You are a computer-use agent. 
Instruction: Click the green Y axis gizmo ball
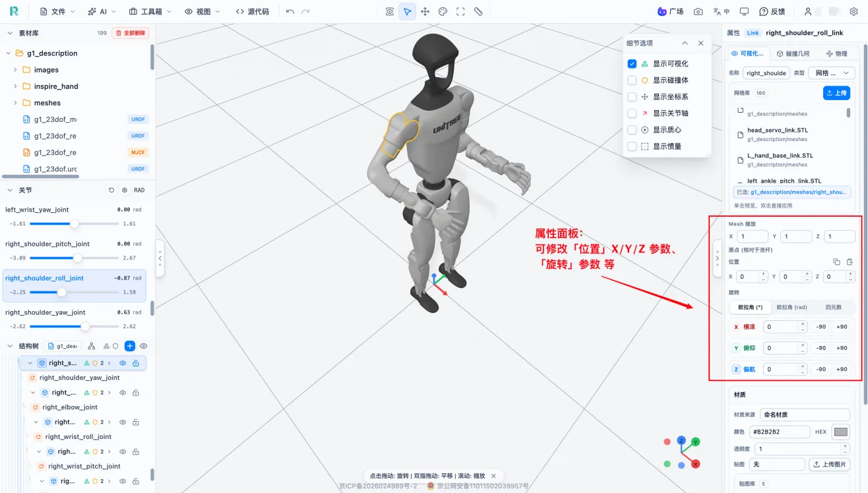pyautogui.click(x=696, y=442)
